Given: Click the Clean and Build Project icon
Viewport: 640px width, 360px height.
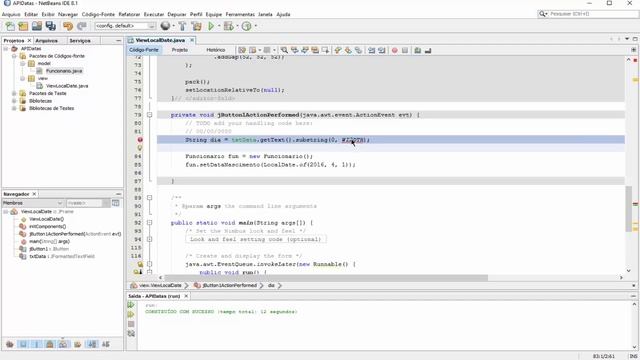Looking at the screenshot, I should 196,26.
